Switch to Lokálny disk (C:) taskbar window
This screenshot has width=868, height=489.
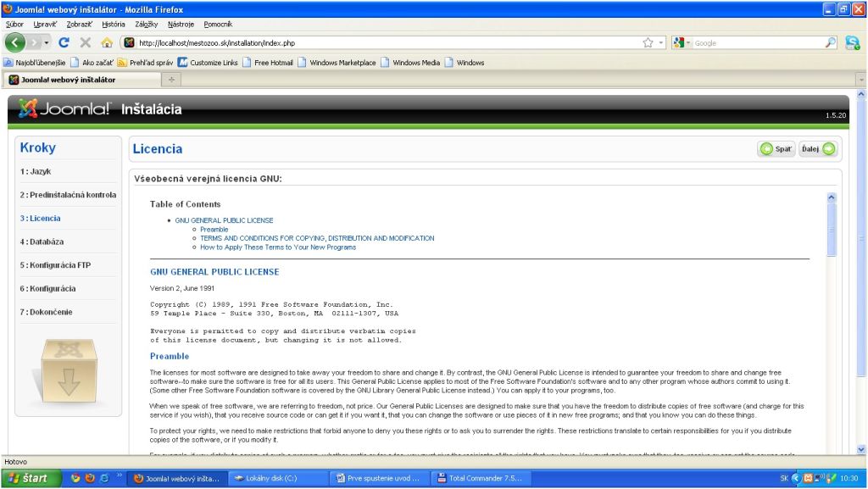click(278, 478)
